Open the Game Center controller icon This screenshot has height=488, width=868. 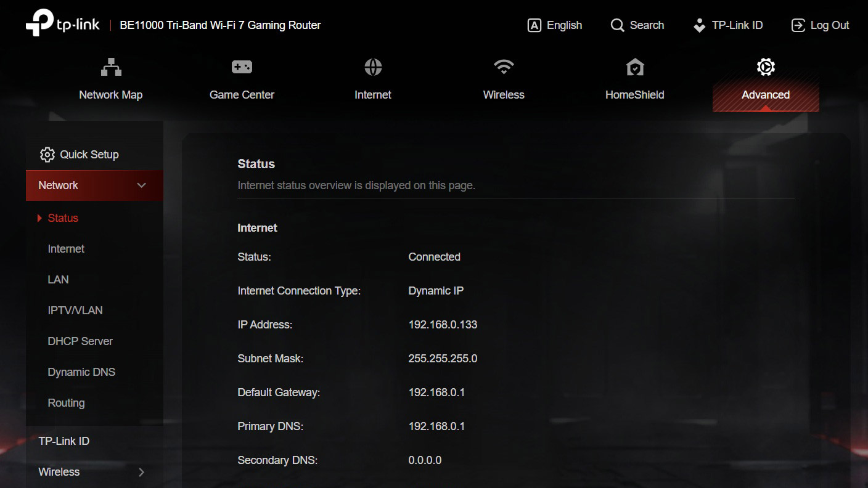242,67
